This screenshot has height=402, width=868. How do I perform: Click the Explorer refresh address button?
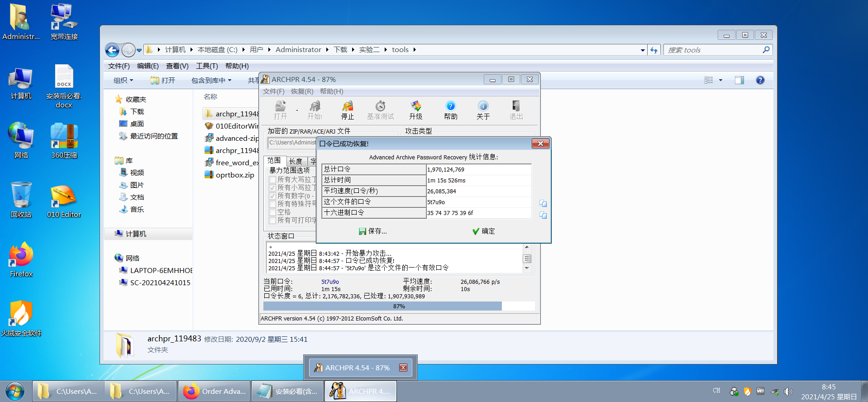click(x=654, y=50)
